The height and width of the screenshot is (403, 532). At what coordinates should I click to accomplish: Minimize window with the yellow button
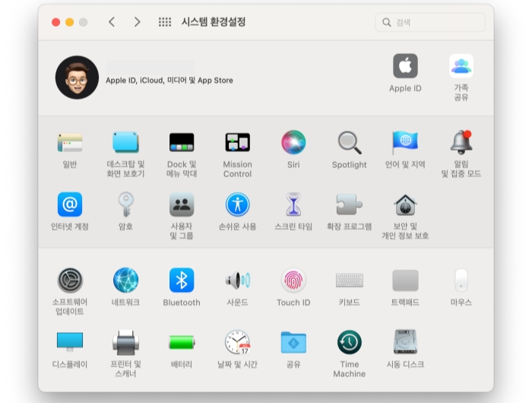point(70,22)
